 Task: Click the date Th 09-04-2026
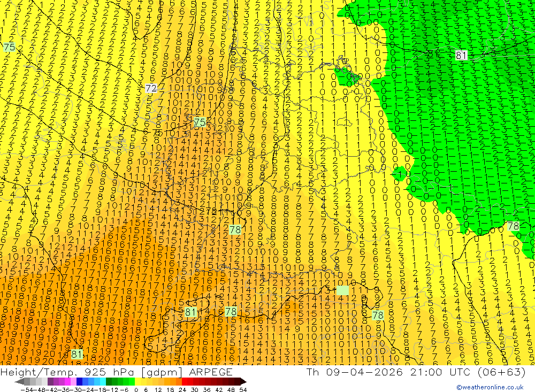point(355,372)
